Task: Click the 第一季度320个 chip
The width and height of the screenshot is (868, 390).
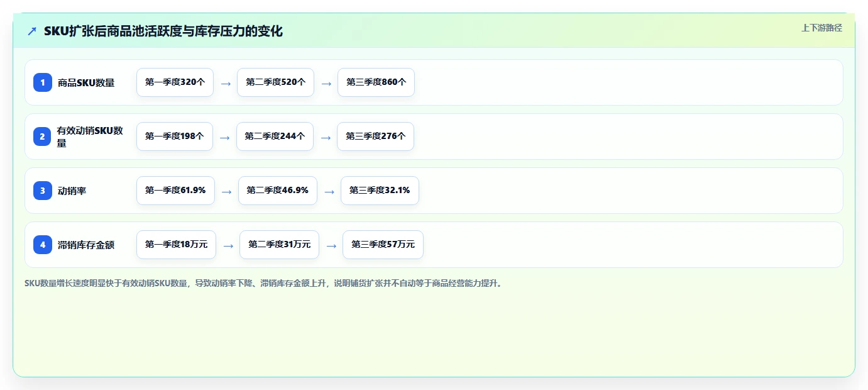Action: pos(175,82)
